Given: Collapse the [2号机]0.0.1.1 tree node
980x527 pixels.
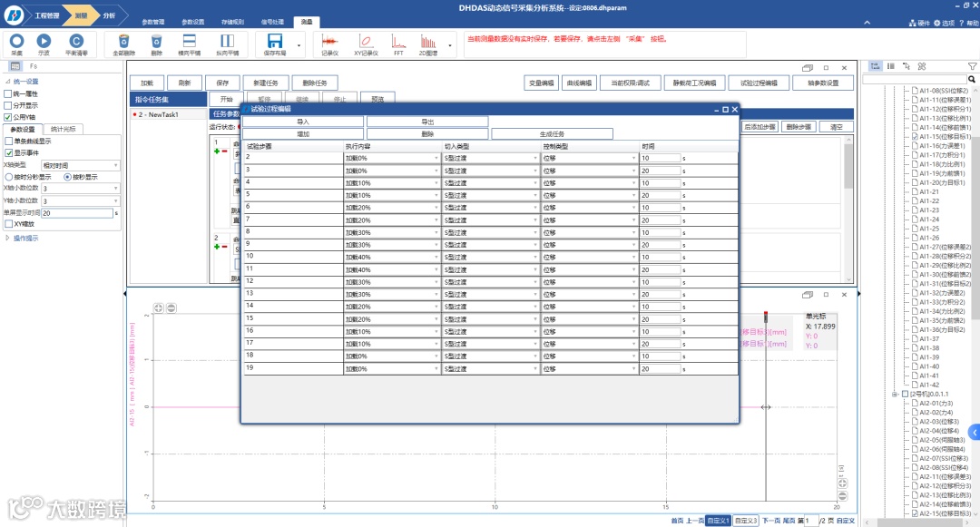Looking at the screenshot, I should pyautogui.click(x=895, y=394).
